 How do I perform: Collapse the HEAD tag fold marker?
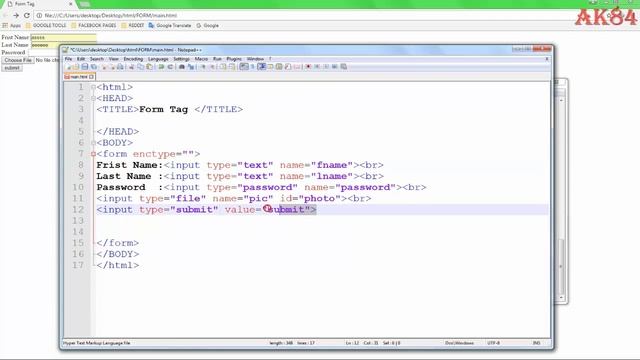[x=93, y=98]
